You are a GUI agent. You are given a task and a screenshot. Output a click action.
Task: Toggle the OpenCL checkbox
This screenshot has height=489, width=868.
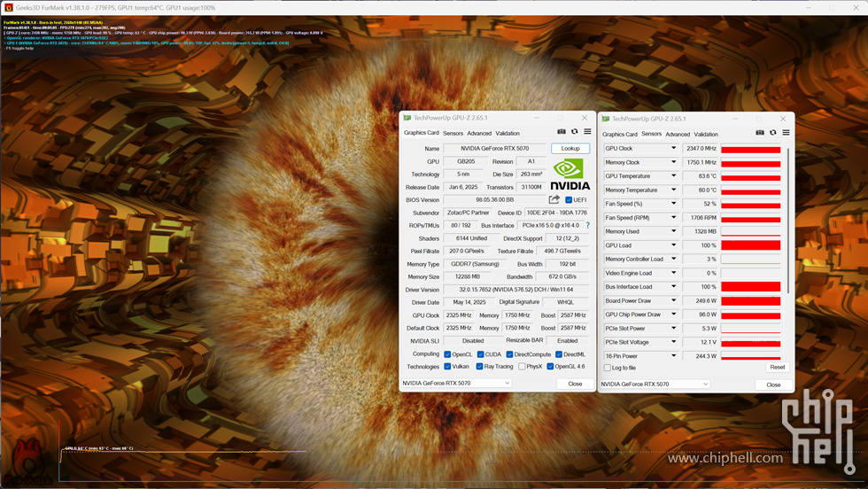447,354
